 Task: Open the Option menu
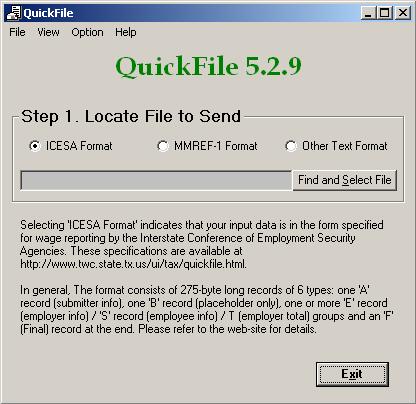pyautogui.click(x=87, y=32)
